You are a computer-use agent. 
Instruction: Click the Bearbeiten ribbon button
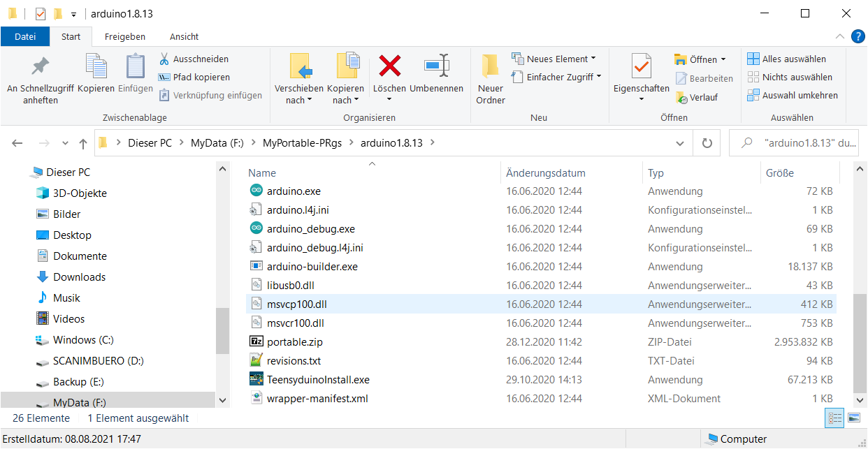click(704, 78)
